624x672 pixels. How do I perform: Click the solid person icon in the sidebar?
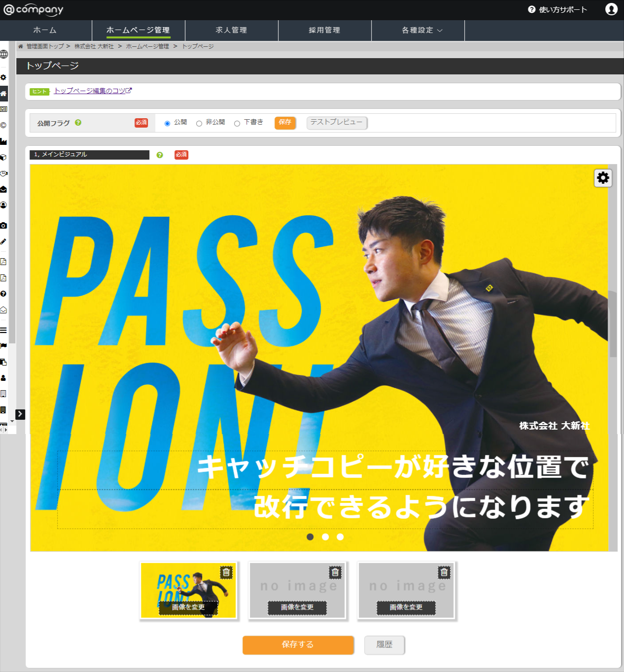pyautogui.click(x=3, y=378)
